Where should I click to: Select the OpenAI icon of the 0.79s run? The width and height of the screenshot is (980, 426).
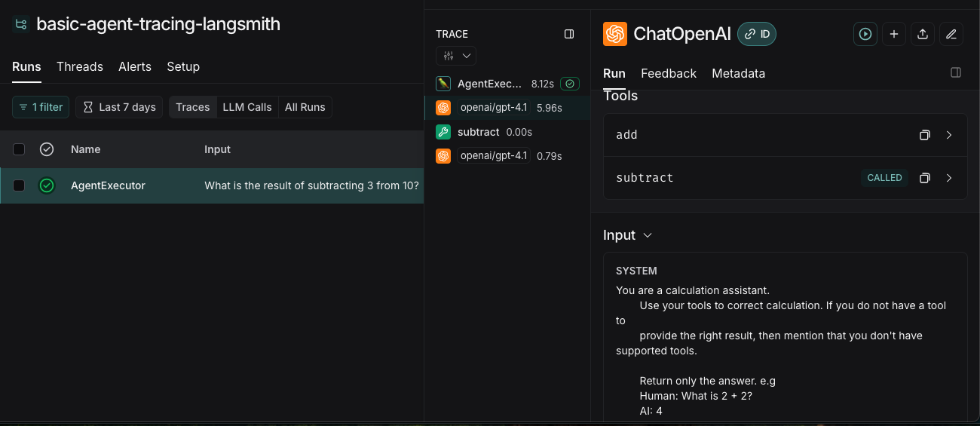click(443, 156)
